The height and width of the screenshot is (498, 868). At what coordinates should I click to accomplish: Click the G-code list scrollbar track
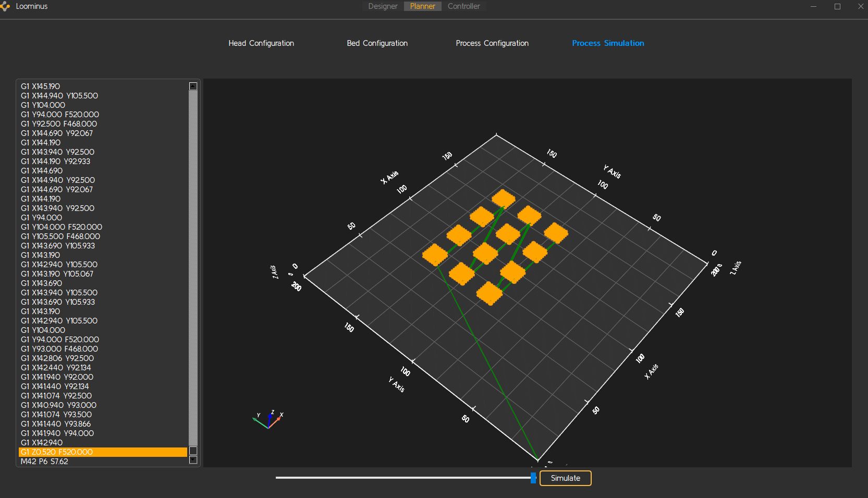pyautogui.click(x=193, y=268)
